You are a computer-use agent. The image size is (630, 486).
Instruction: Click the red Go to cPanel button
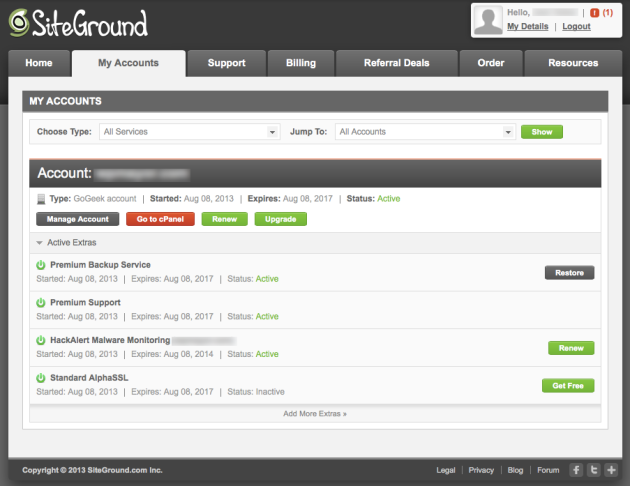[160, 219]
